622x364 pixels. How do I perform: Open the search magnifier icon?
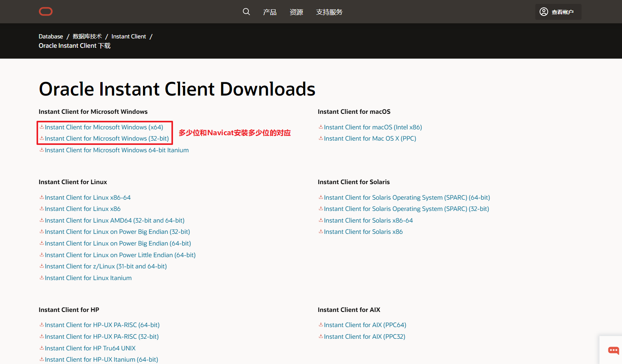[246, 12]
